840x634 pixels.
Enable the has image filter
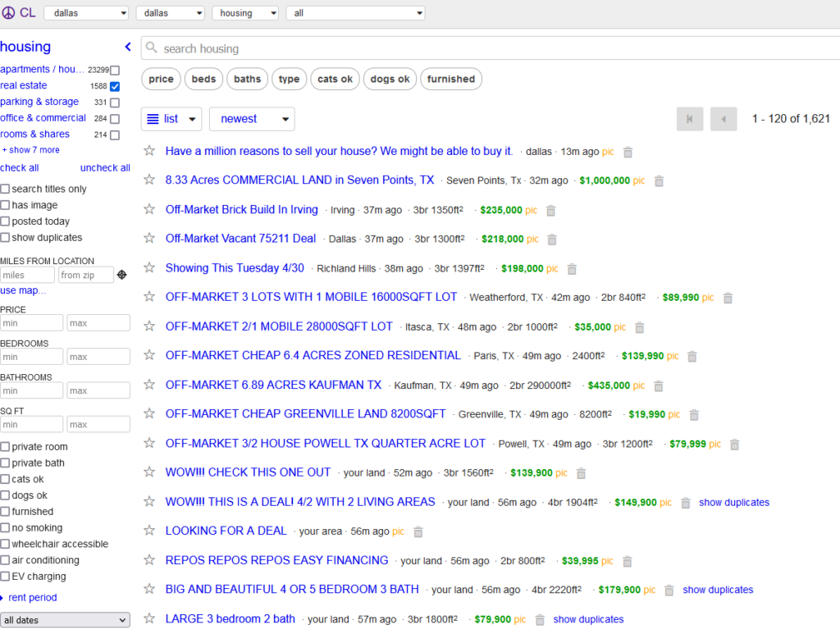(x=6, y=205)
